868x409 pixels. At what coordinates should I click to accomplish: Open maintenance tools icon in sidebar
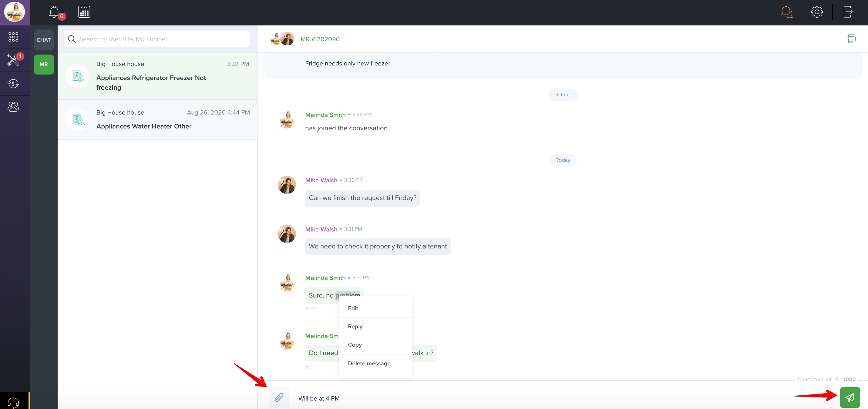[13, 60]
